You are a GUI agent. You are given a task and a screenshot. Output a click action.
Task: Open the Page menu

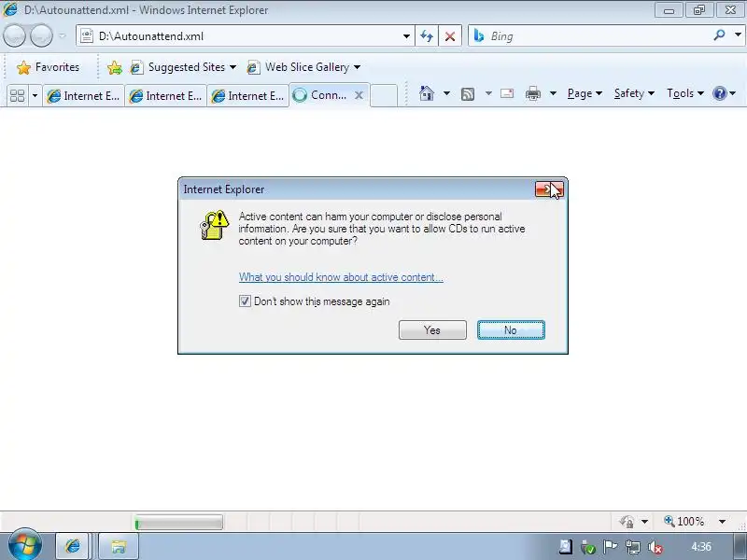pos(585,93)
